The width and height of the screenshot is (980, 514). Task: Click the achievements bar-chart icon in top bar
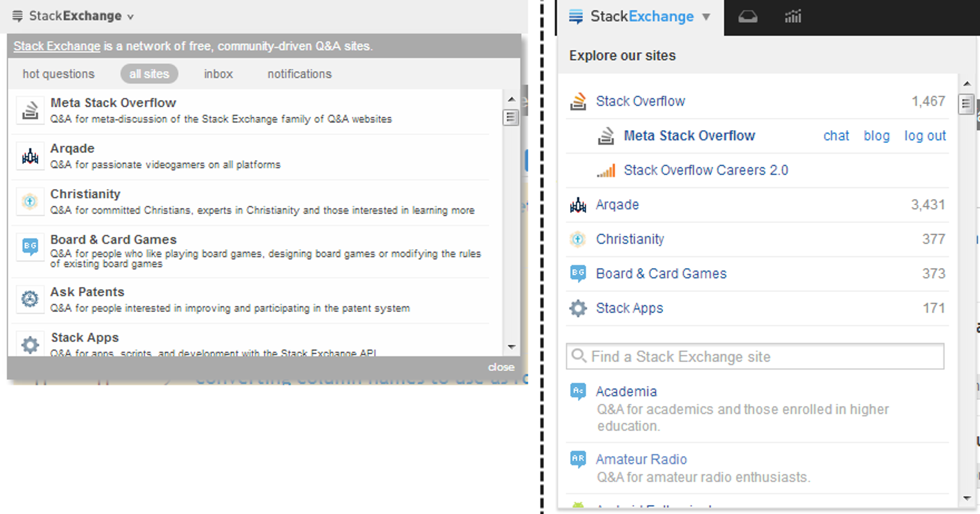(x=793, y=17)
